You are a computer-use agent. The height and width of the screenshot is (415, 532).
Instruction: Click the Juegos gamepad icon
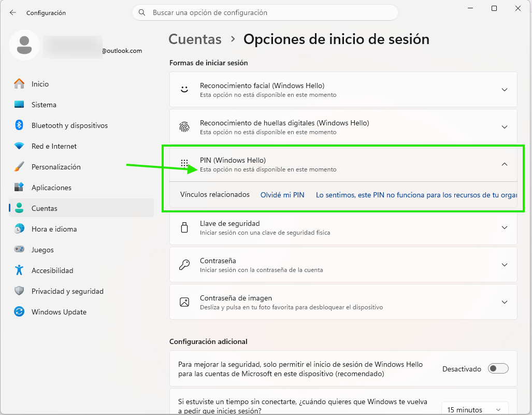19,249
